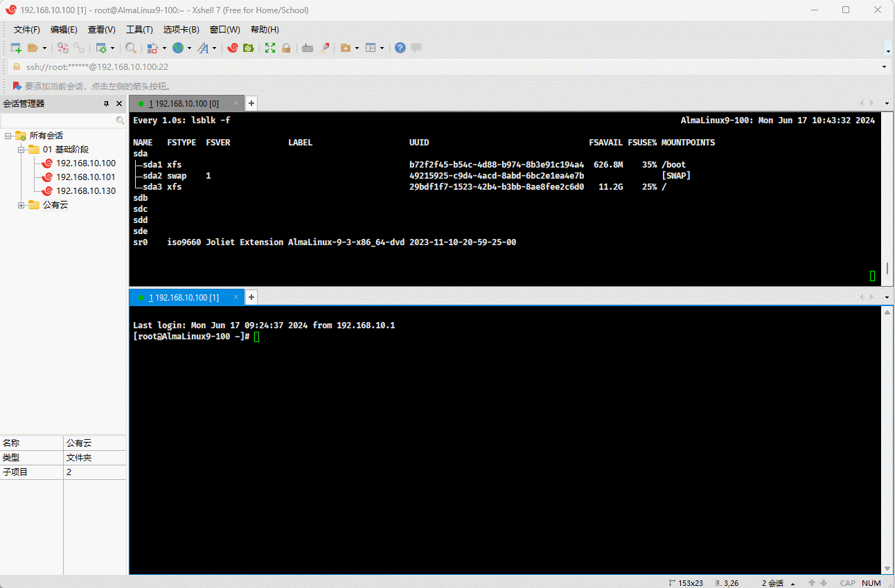This screenshot has height=588, width=895.
Task: Pin the session manager panel
Action: coord(106,104)
